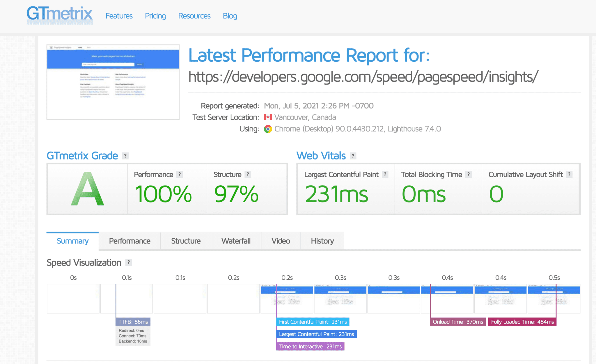Switch to the History tab

coord(322,241)
